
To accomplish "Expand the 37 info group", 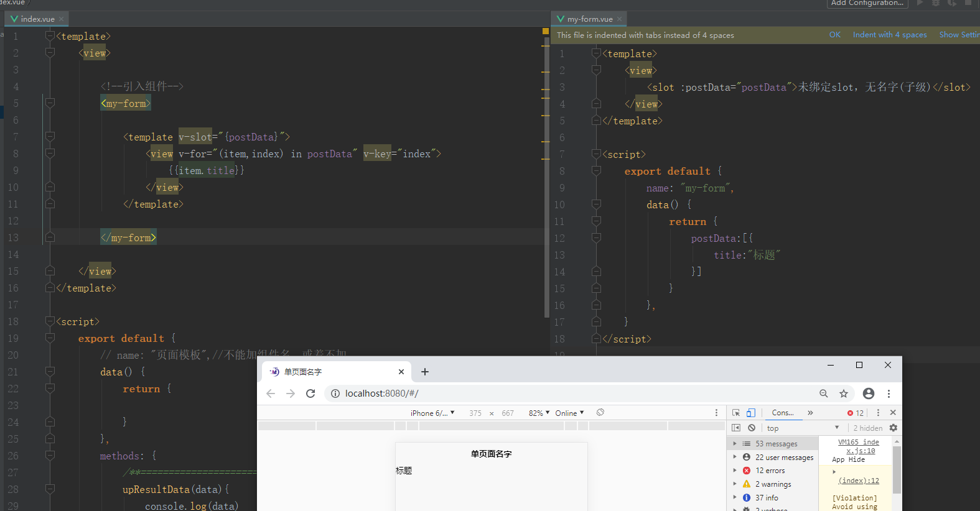I will [735, 497].
